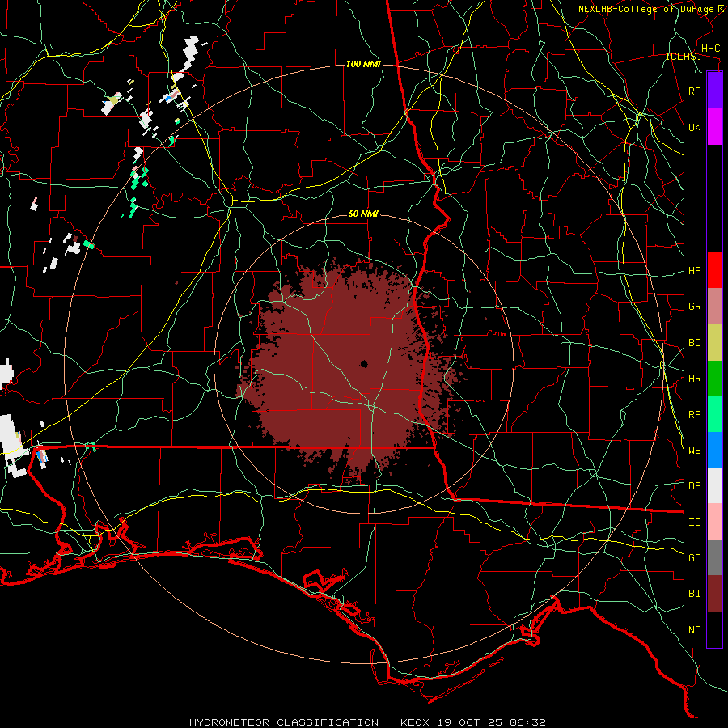Click the GR legend label

[x=694, y=307]
